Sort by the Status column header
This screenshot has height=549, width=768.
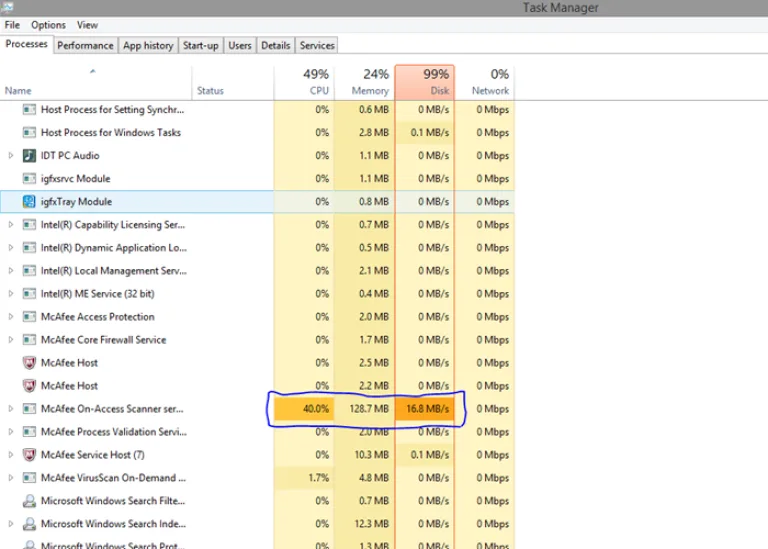(233, 83)
